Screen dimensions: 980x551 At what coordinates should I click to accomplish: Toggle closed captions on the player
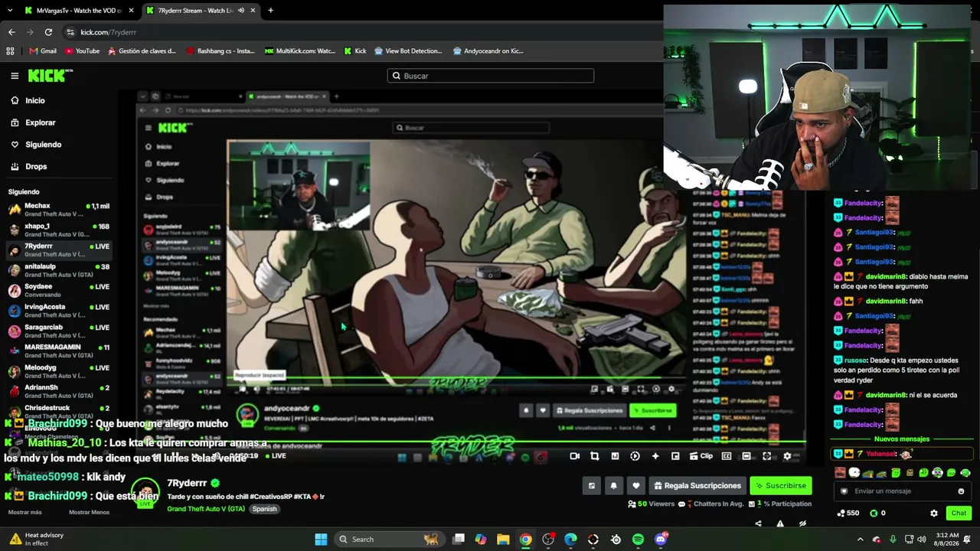coord(727,456)
